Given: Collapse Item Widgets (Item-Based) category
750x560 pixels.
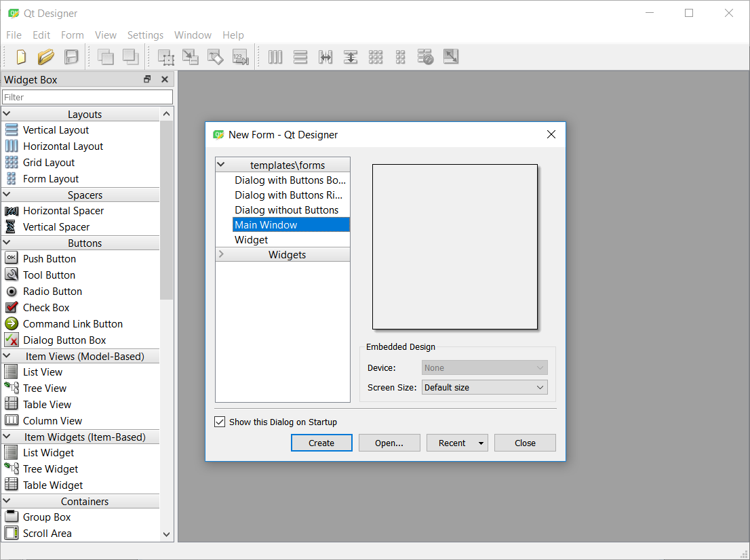Looking at the screenshot, I should [7, 437].
